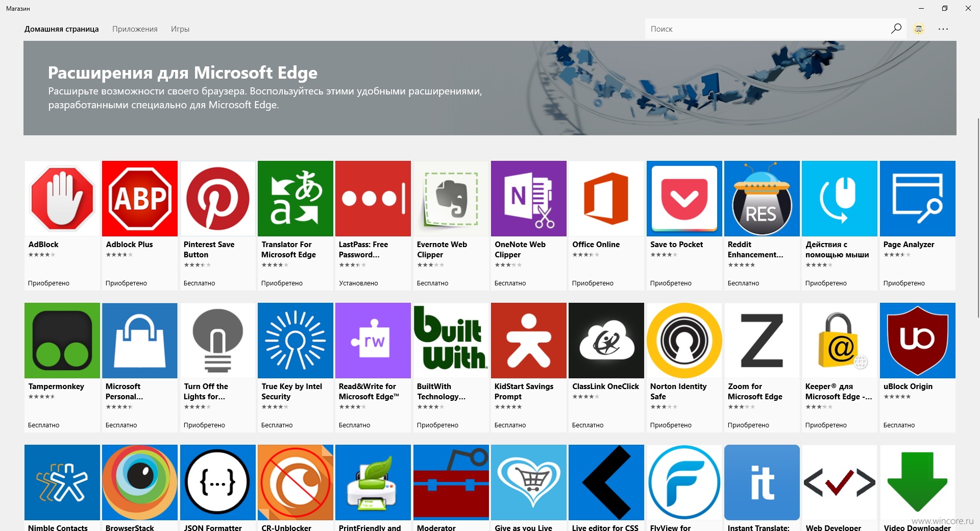Image resolution: width=980 pixels, height=531 pixels.
Task: Open the OneNote Web Clipper icon
Action: click(529, 199)
